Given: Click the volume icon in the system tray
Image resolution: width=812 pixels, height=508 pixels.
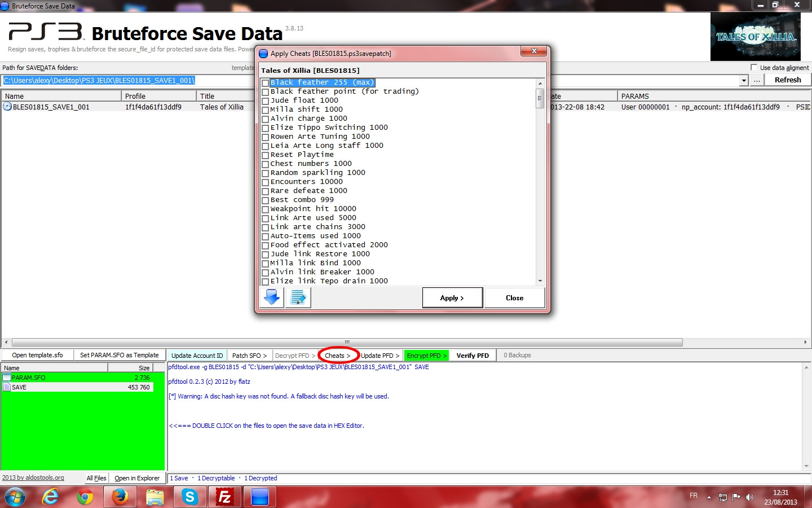Looking at the screenshot, I should pyautogui.click(x=749, y=497).
